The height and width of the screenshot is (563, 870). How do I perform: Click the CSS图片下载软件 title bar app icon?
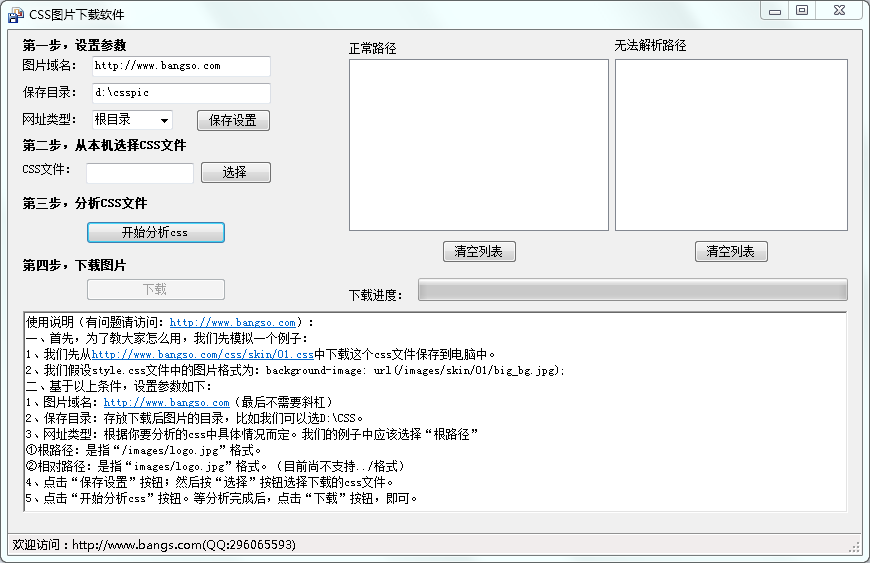click(16, 14)
